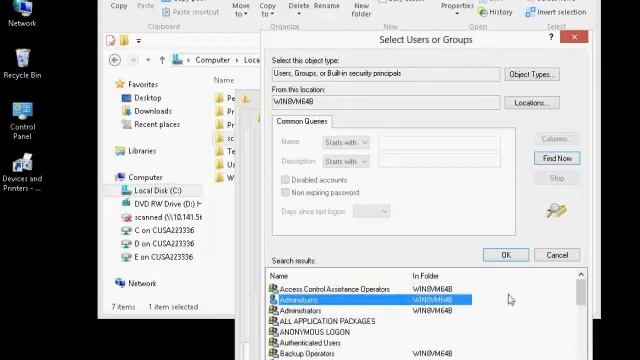Click the New folder quick access icon
This screenshot has width=640, height=360.
coord(124,40)
